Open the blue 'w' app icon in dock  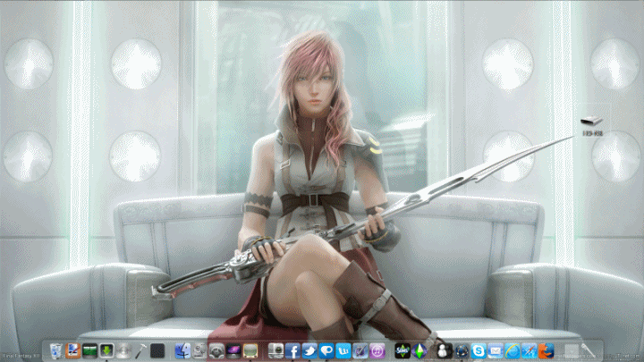(343, 351)
